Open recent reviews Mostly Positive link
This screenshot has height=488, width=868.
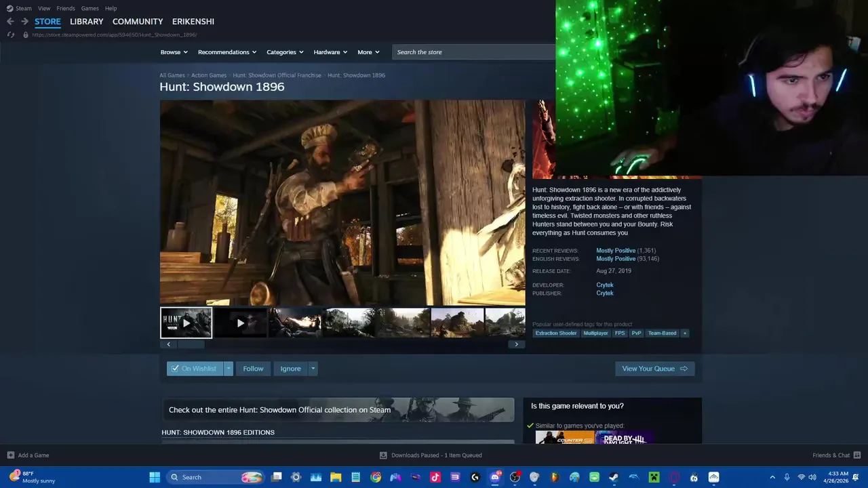(616, 251)
